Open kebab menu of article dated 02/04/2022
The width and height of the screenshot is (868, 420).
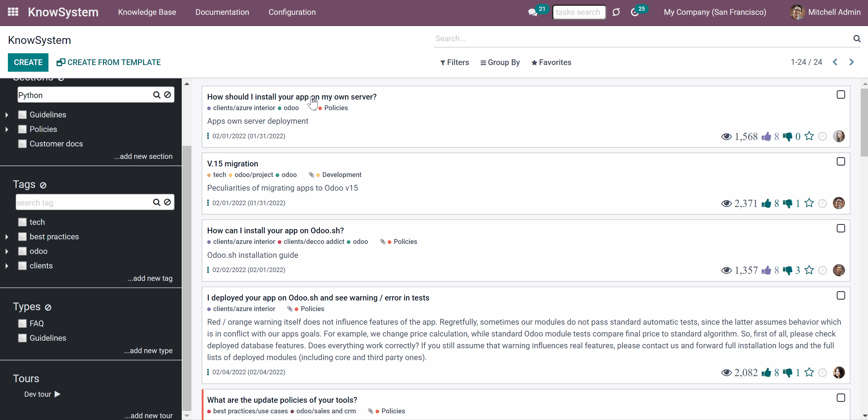coord(208,372)
